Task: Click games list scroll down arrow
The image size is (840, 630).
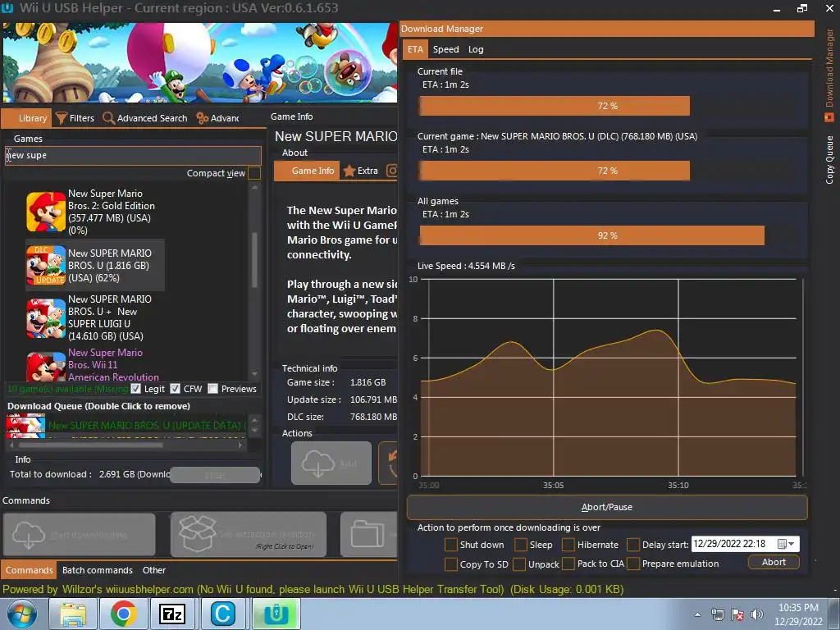Action: click(x=254, y=374)
